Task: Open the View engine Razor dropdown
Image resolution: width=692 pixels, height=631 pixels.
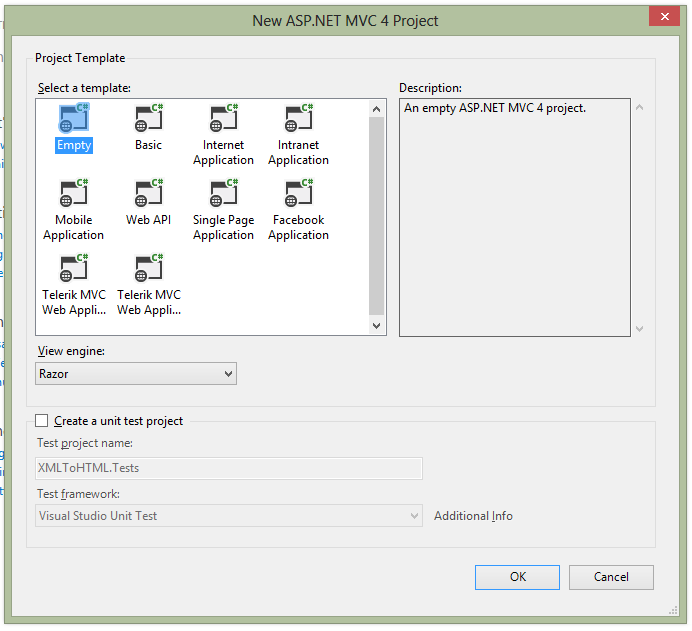Action: tap(136, 374)
